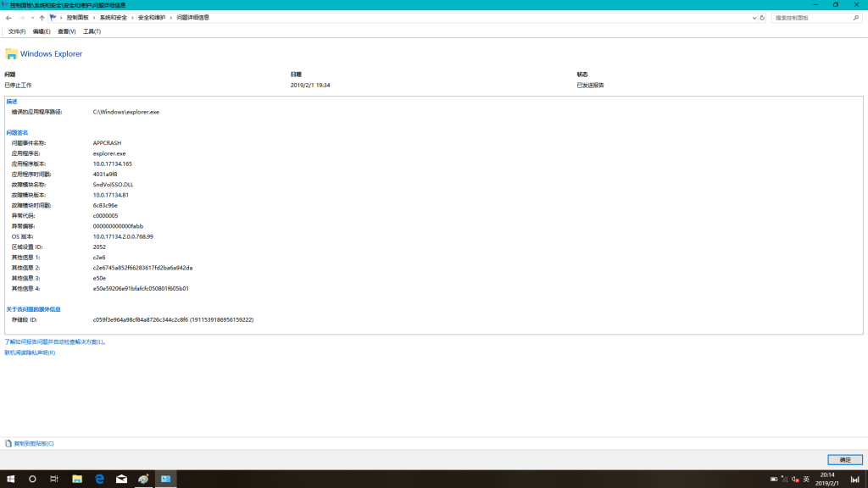Open the 文件(F) menu
Image resolution: width=868 pixels, height=488 pixels.
(x=17, y=31)
